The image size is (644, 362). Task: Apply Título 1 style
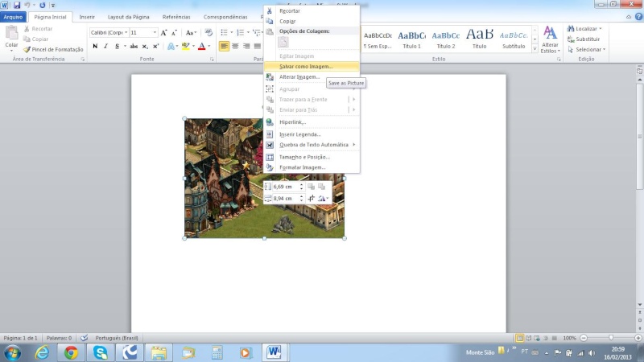[x=411, y=39]
